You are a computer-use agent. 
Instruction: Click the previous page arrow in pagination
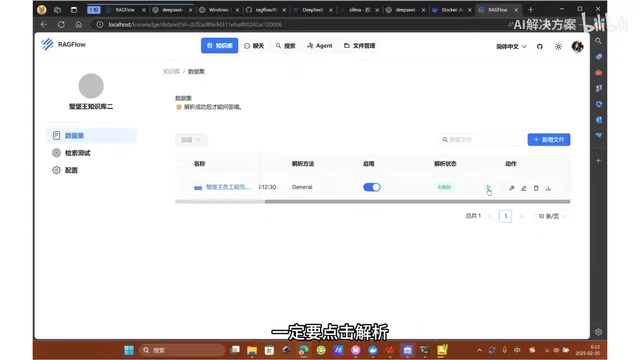tap(490, 216)
